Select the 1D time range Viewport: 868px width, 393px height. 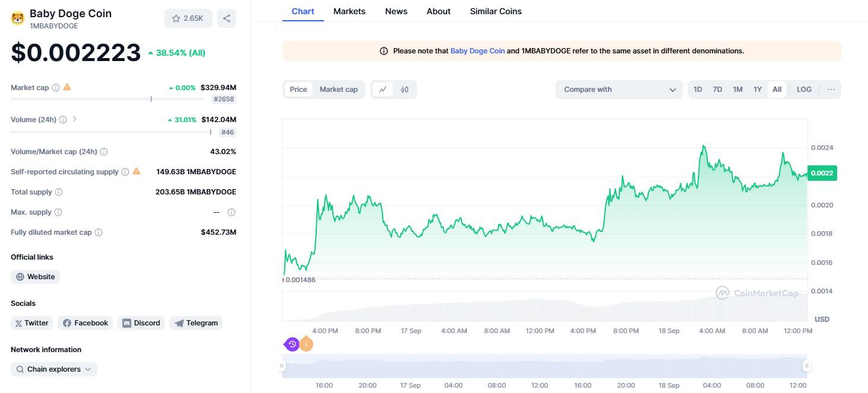[x=698, y=90]
